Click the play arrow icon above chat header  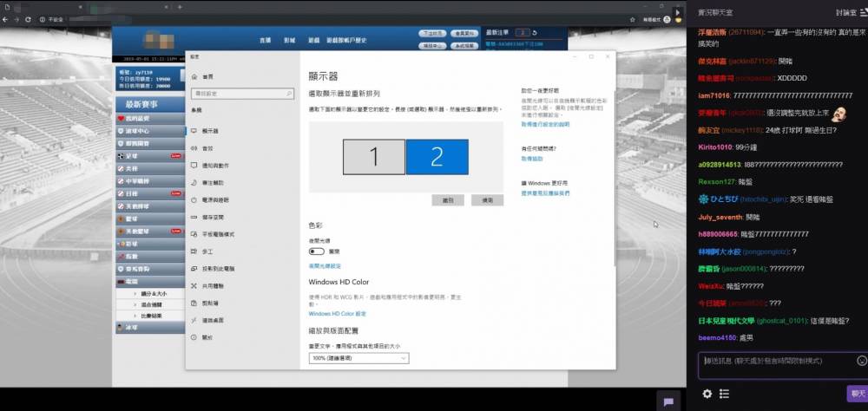(x=678, y=11)
